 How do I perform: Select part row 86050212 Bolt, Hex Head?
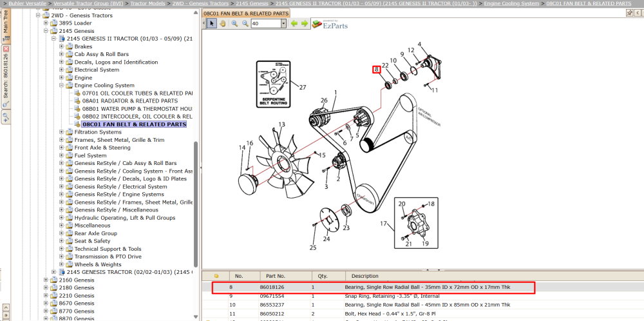tap(422, 314)
